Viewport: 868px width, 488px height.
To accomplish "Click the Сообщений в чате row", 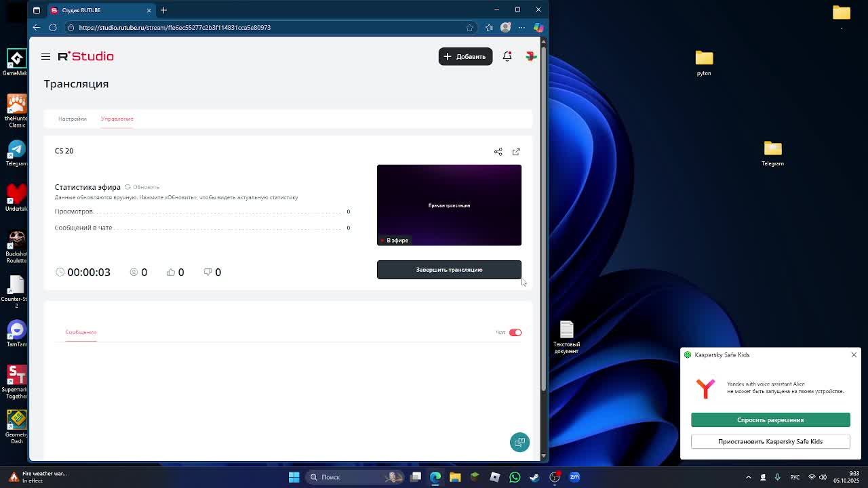I will [x=202, y=228].
